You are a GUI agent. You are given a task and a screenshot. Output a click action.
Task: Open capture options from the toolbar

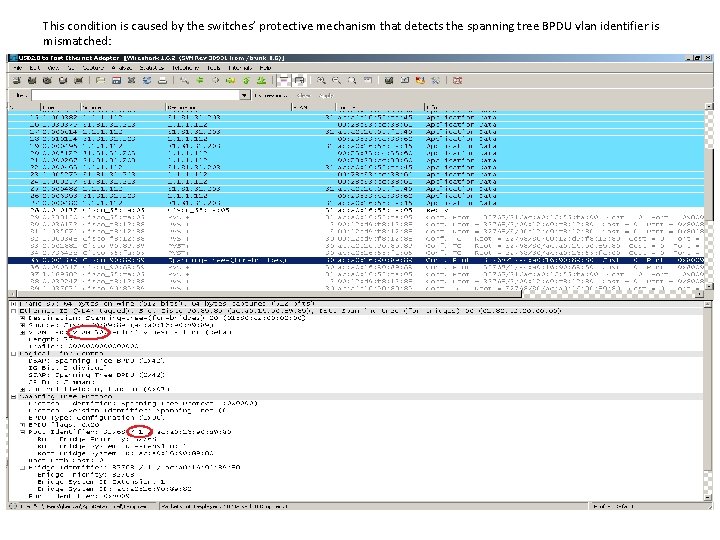click(x=32, y=80)
